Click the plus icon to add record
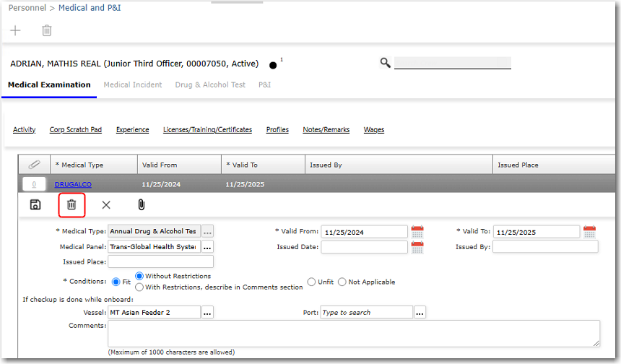The image size is (621, 364). pos(15,30)
